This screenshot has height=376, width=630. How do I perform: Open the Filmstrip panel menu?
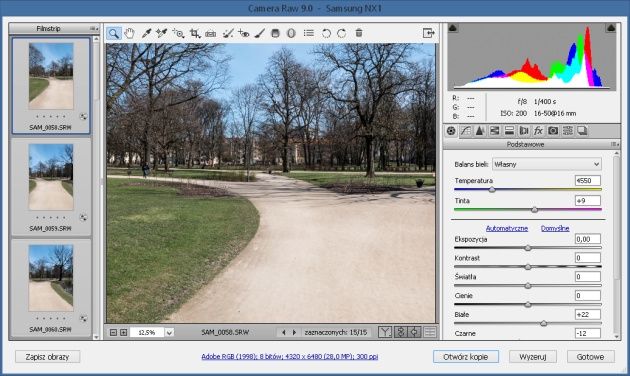pyautogui.click(x=94, y=29)
